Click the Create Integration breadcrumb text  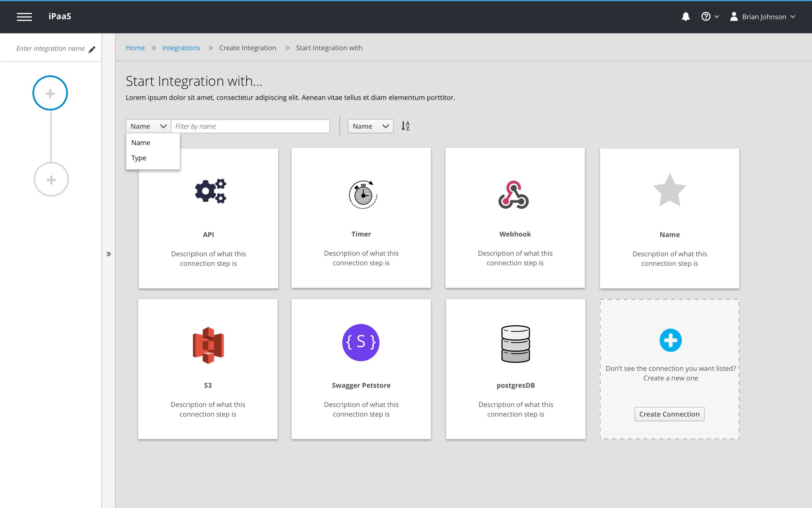[248, 48]
